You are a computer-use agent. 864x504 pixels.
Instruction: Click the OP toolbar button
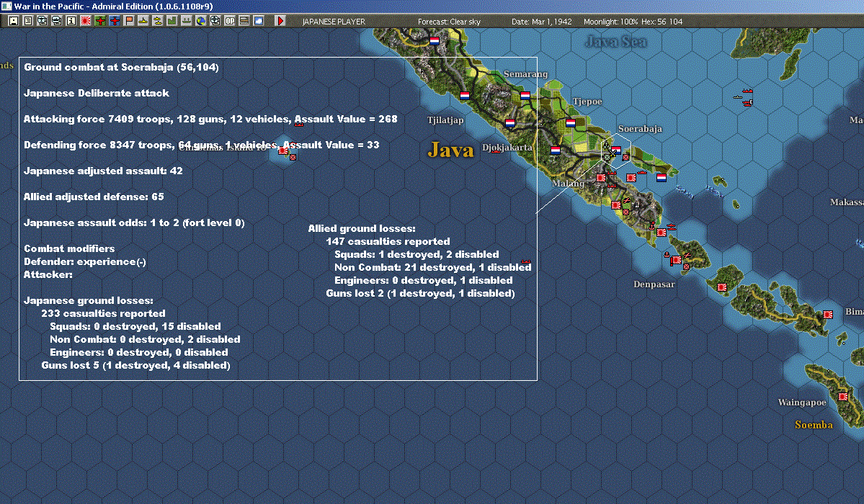pos(230,21)
